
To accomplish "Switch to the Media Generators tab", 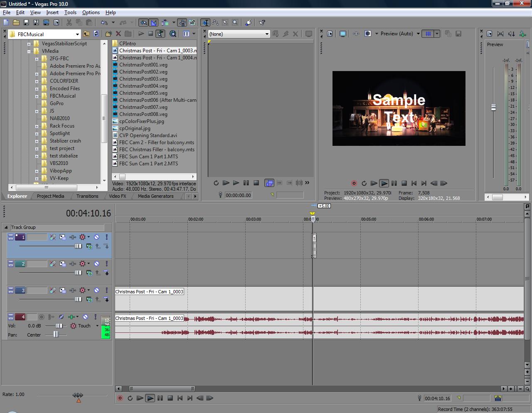I will point(155,196).
